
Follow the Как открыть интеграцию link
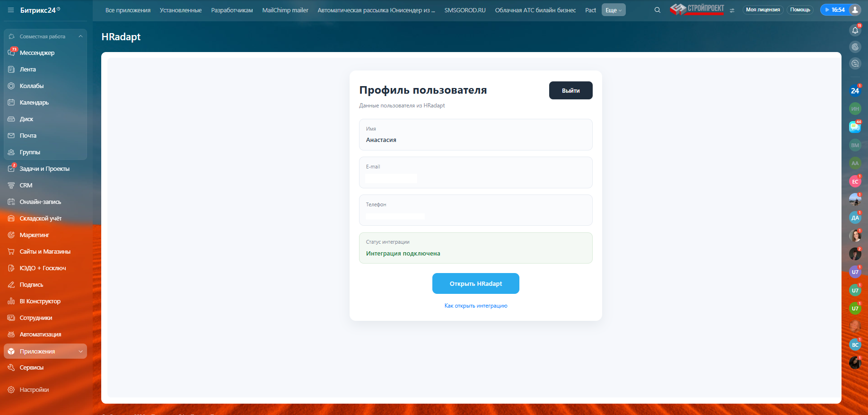coord(475,306)
